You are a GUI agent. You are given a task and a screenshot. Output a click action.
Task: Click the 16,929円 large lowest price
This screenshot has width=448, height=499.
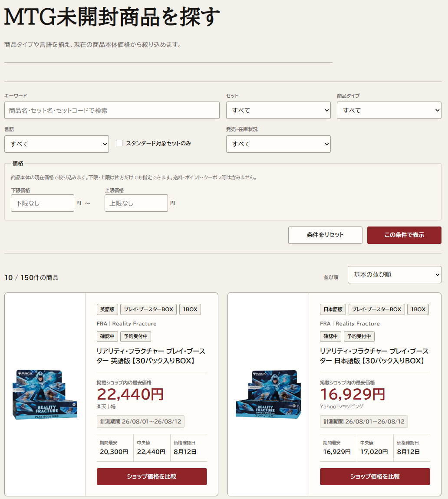352,394
